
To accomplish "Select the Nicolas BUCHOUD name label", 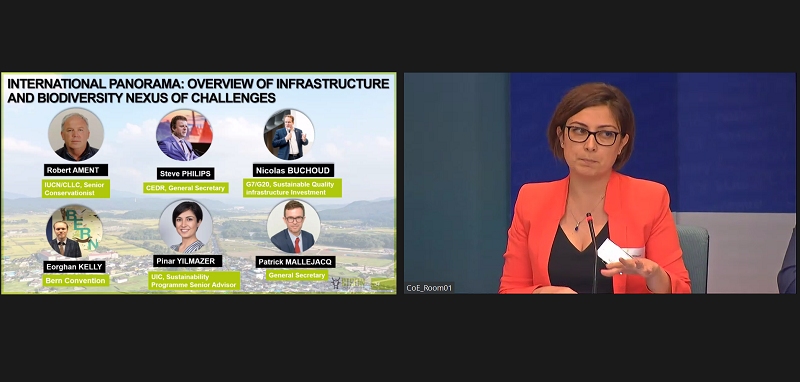I will point(293,170).
